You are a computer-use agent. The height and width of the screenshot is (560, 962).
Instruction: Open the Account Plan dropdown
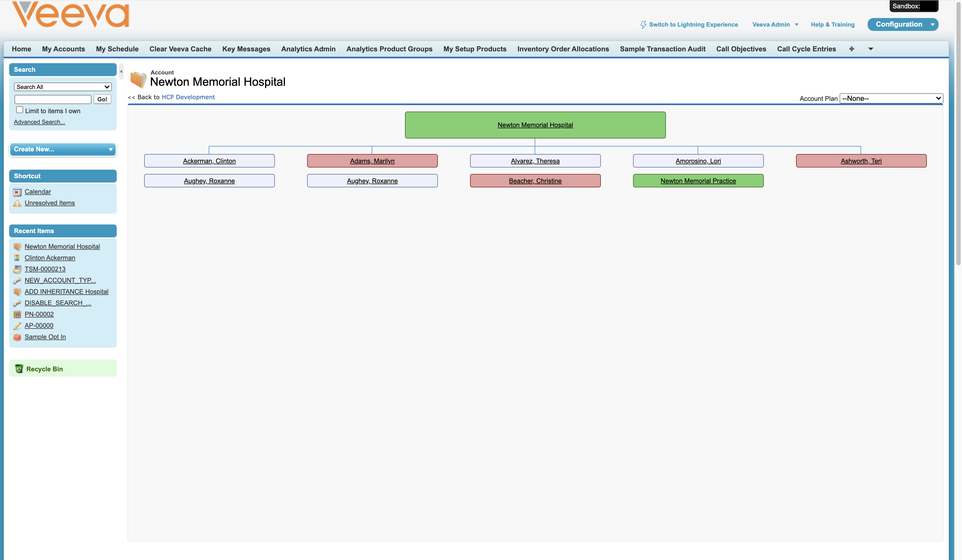(891, 98)
